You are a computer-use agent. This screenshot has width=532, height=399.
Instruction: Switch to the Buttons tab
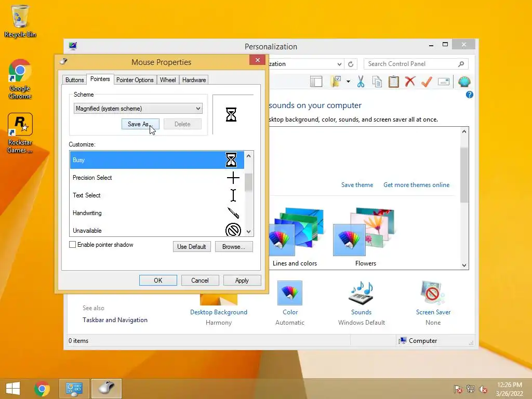pos(74,79)
